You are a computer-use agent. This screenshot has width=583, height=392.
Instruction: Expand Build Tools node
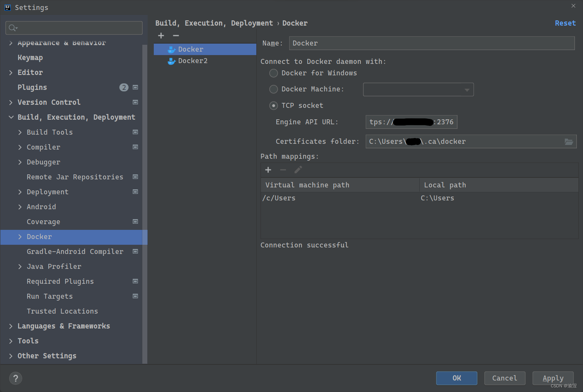click(x=20, y=132)
